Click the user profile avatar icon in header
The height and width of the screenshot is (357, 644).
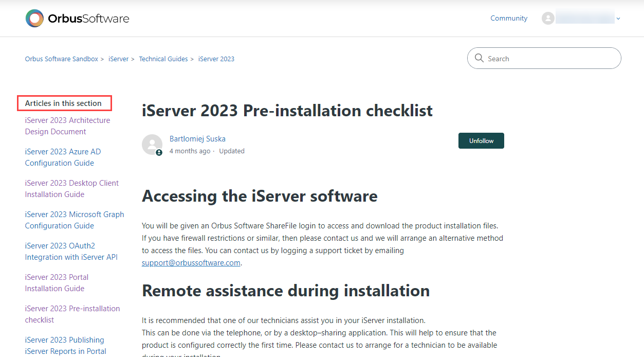point(548,19)
